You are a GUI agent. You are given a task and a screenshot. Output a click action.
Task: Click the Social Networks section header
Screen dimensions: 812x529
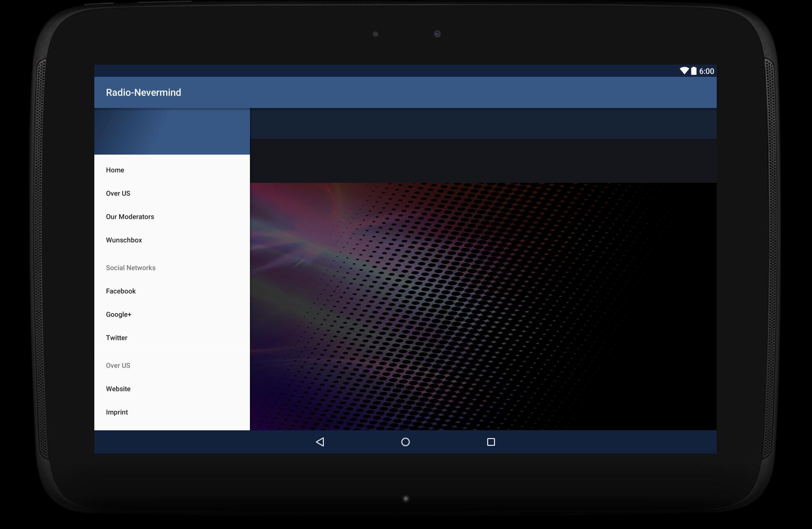(x=131, y=268)
